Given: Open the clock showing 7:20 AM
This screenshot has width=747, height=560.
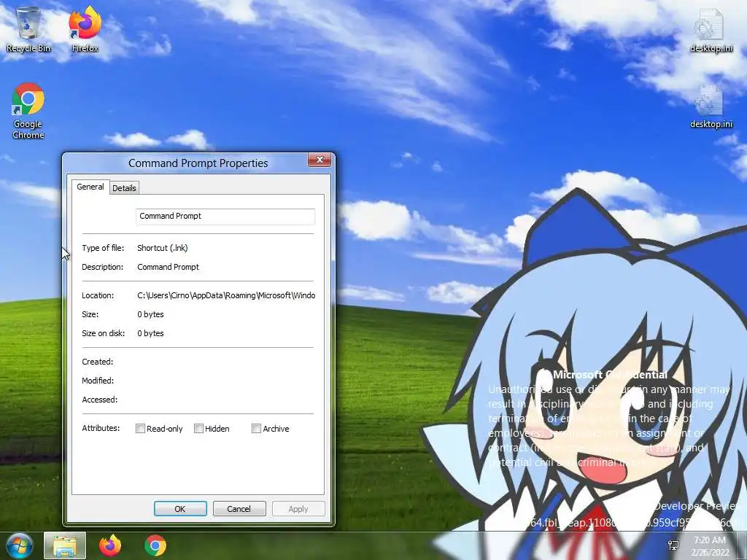Looking at the screenshot, I should 710,545.
